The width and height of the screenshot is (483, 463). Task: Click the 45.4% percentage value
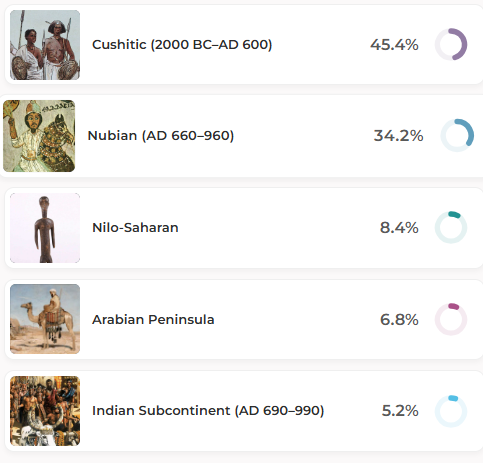(394, 45)
